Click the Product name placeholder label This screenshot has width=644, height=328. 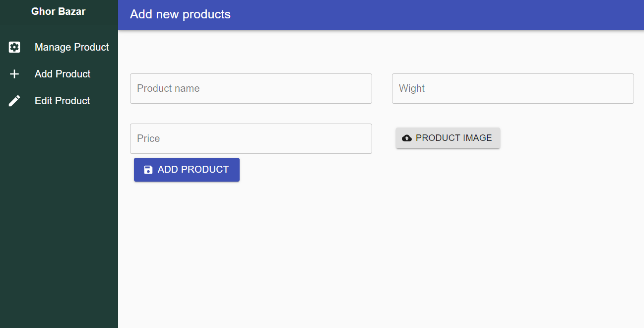pos(168,89)
